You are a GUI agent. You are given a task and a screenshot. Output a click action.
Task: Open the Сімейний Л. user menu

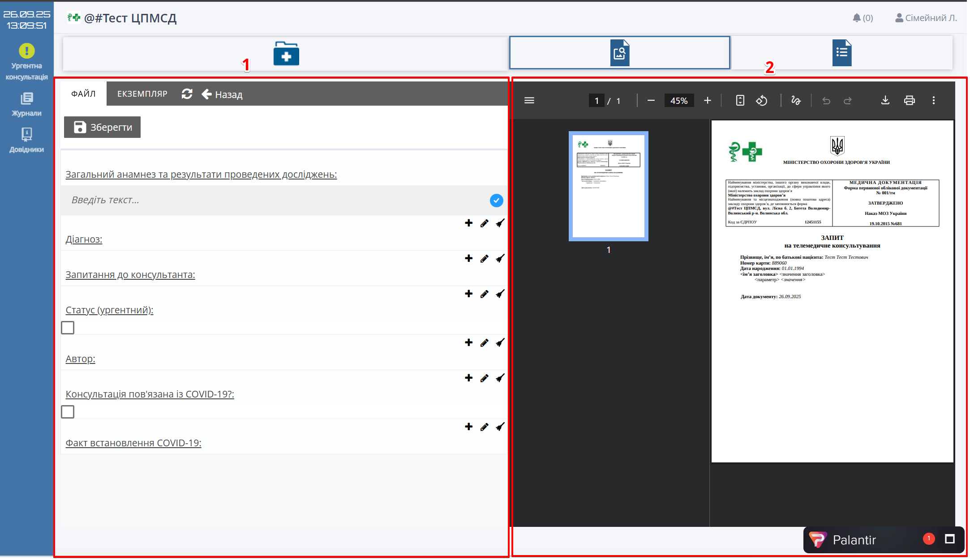click(x=926, y=18)
